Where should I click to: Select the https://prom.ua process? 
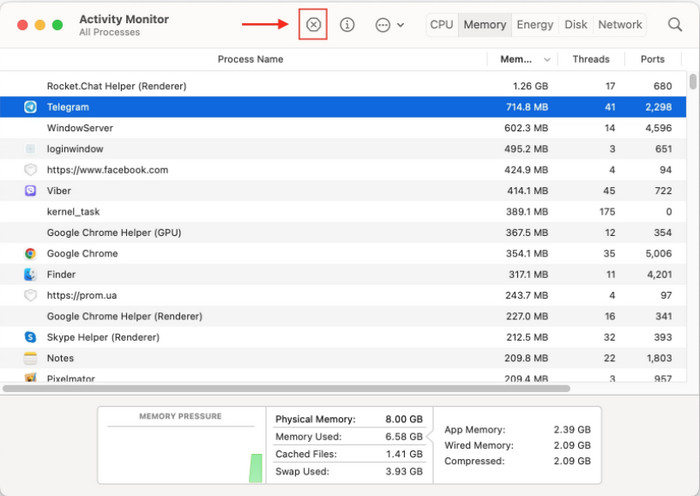click(82, 296)
